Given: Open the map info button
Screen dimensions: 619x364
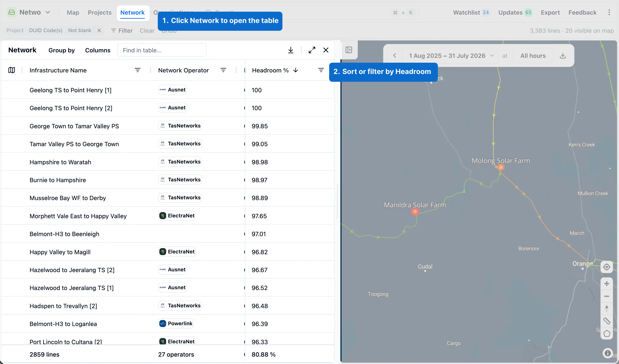Looking at the screenshot, I should 608,353.
